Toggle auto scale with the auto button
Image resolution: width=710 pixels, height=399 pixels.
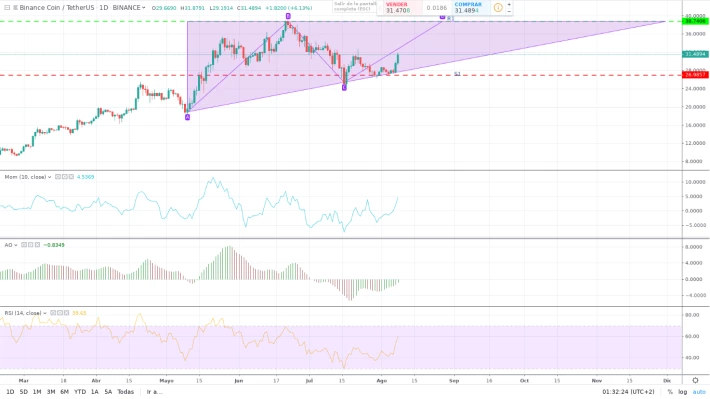[x=699, y=392]
